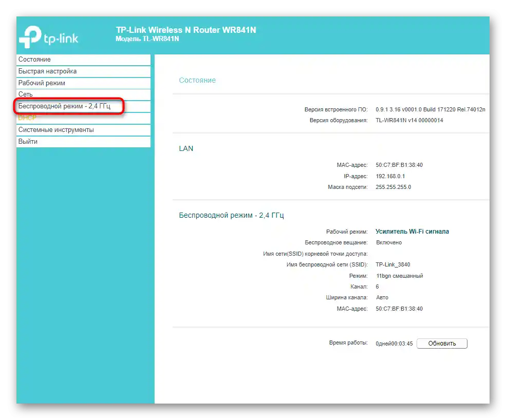Click the Обновить button
This screenshot has width=506, height=420.
pos(442,343)
